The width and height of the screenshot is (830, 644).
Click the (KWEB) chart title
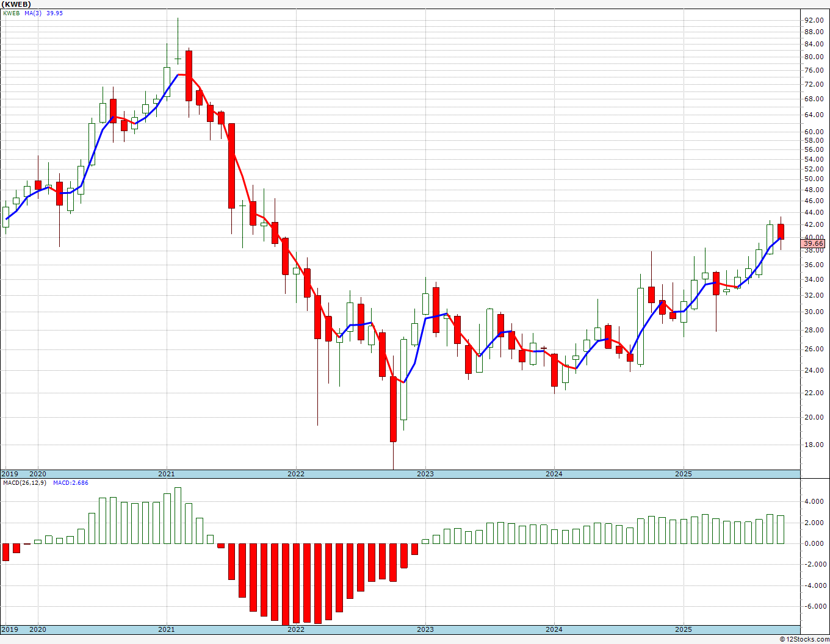[15, 4]
